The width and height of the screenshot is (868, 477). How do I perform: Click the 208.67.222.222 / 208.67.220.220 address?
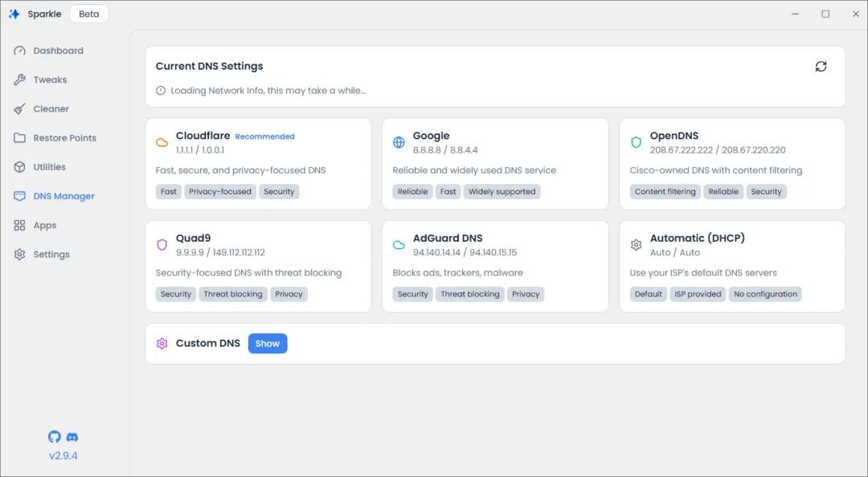718,150
